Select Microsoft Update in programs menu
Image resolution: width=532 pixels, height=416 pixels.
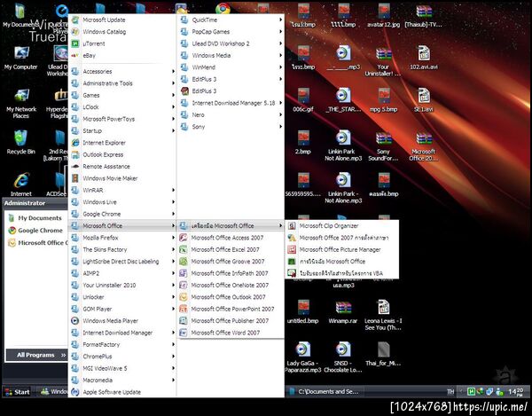coord(122,20)
